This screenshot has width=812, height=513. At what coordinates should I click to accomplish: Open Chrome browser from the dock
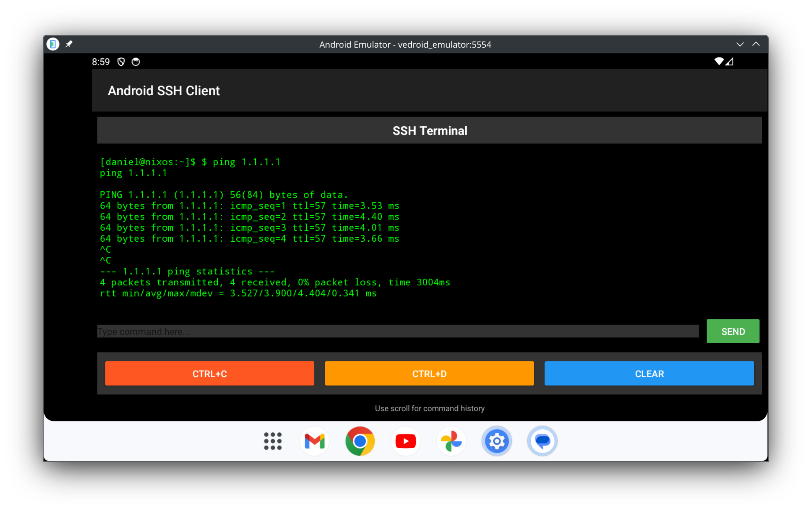pyautogui.click(x=360, y=441)
